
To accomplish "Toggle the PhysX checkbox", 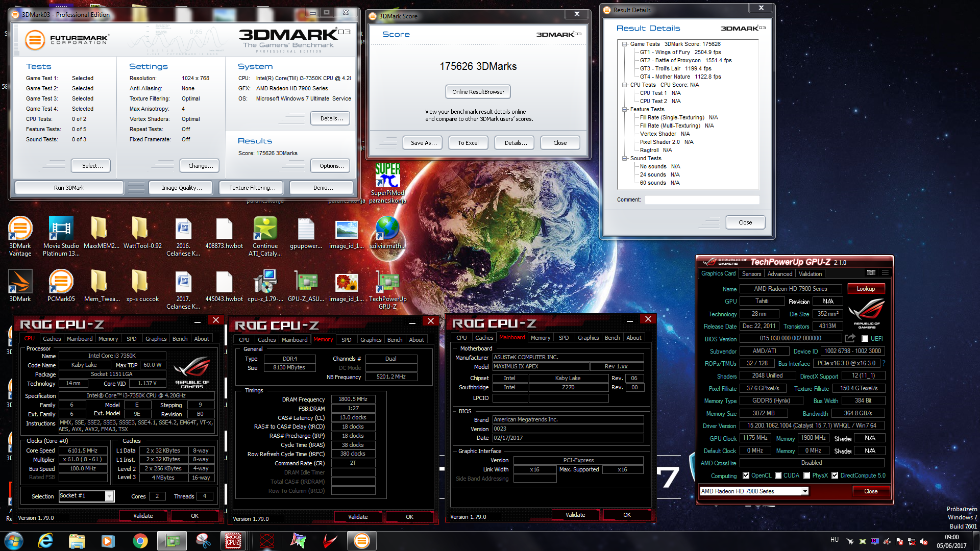I will (x=807, y=475).
